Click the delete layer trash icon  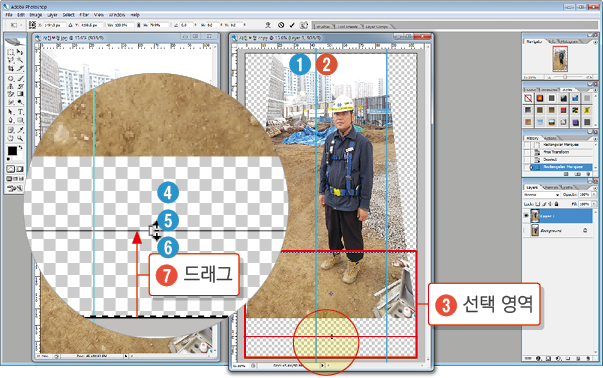tap(588, 358)
